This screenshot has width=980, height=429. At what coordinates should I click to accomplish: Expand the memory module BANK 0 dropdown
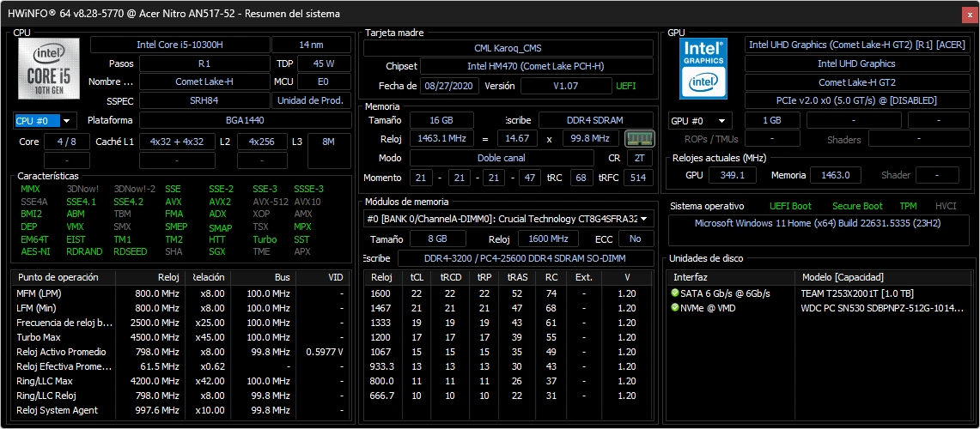coord(508,219)
